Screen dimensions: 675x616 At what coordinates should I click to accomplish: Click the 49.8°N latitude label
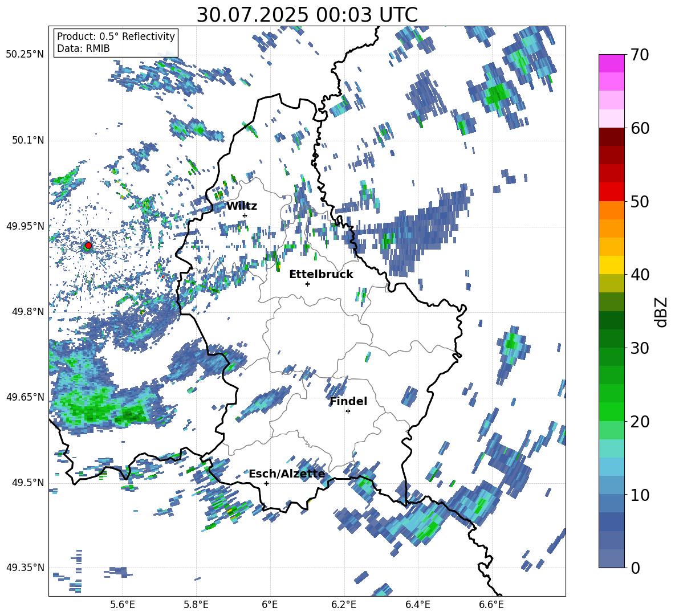point(27,312)
